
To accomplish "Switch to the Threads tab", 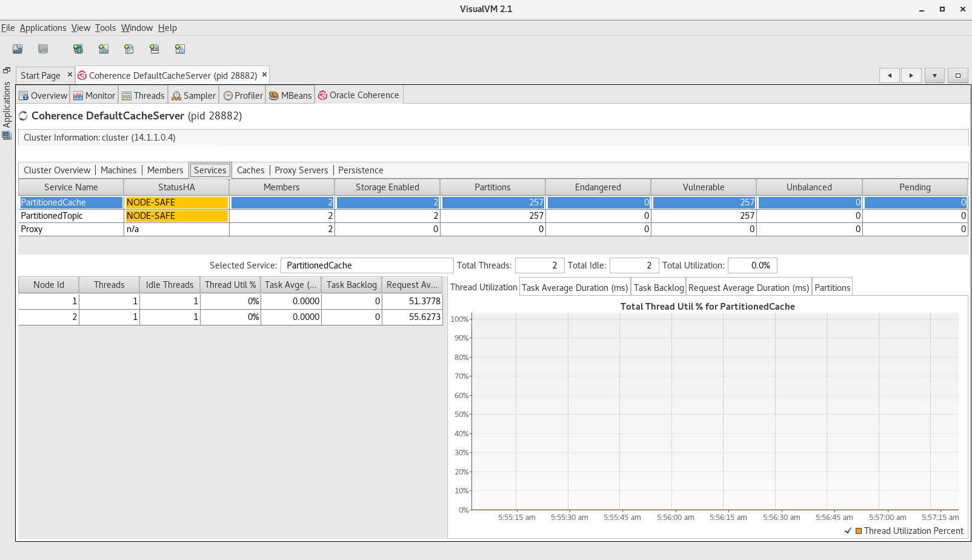I will pos(143,96).
